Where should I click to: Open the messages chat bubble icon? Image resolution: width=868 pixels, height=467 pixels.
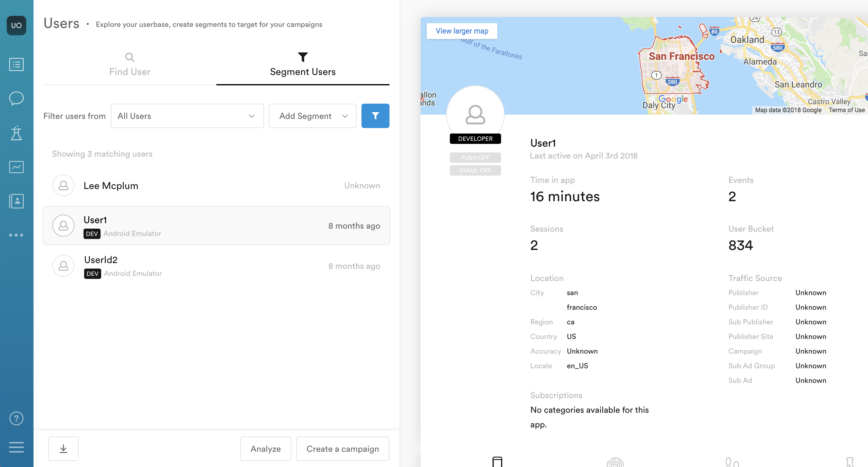(x=16, y=98)
